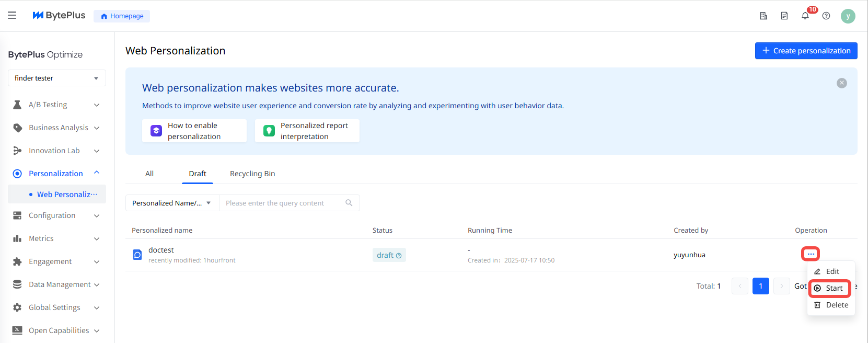
Task: Open the doctest personalization entry
Action: point(161,250)
